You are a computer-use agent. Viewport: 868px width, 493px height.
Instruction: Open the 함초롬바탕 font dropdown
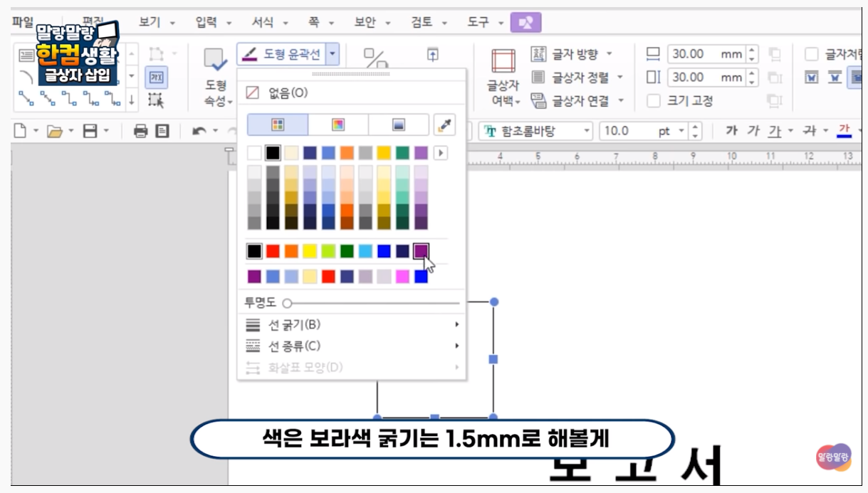[587, 131]
